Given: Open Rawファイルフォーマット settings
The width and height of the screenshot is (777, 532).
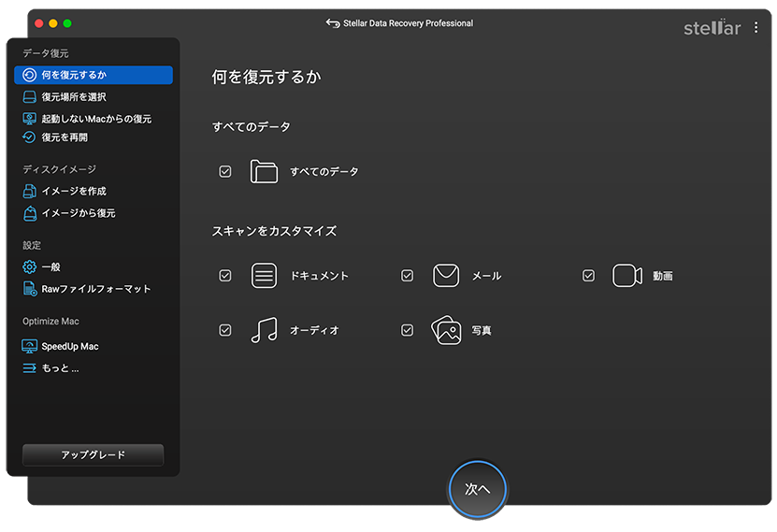Looking at the screenshot, I should click(x=95, y=289).
